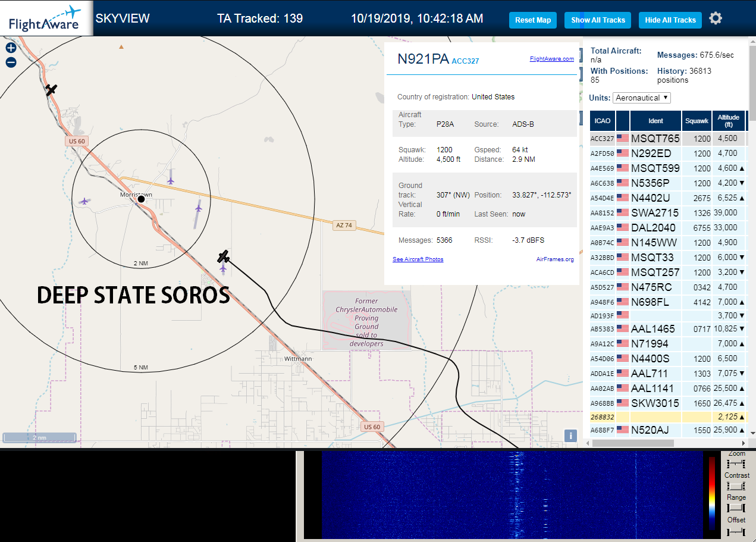
Task: Select the N4402U aircraft row
Action: pyautogui.click(x=667, y=198)
